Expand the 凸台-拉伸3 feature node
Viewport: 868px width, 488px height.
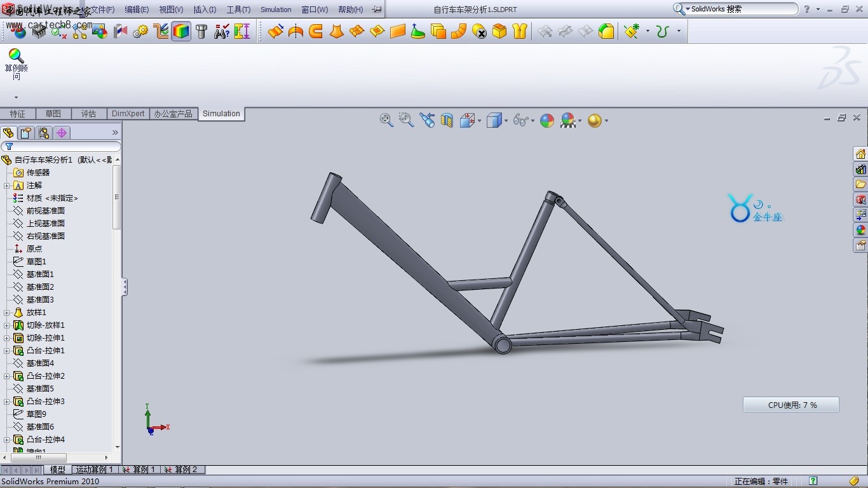tap(7, 402)
